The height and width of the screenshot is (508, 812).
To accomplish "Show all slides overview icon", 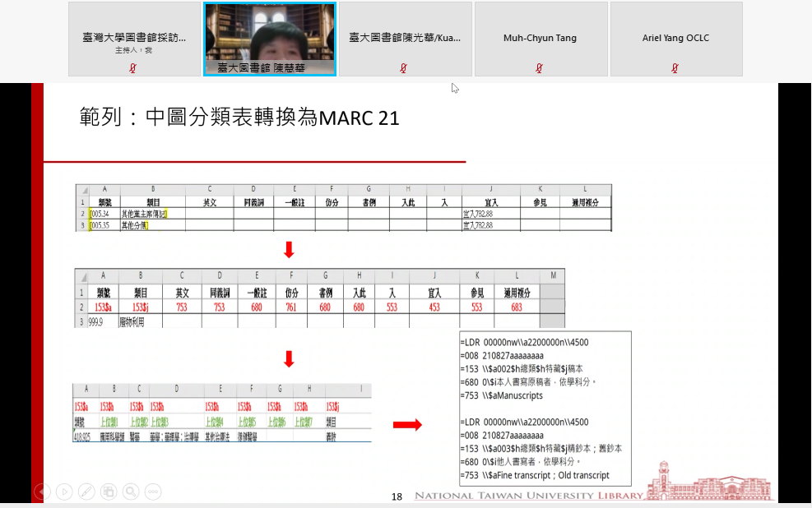I will point(109,492).
